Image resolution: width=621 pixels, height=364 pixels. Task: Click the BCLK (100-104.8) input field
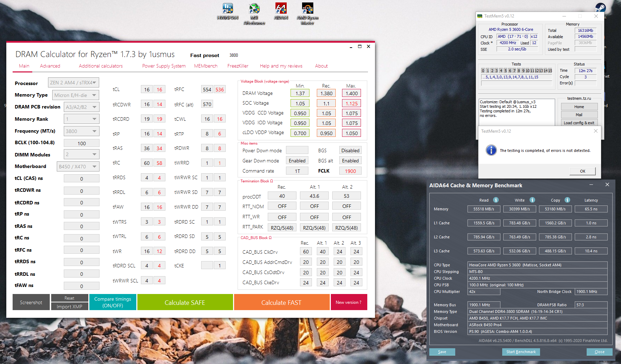pyautogui.click(x=82, y=143)
